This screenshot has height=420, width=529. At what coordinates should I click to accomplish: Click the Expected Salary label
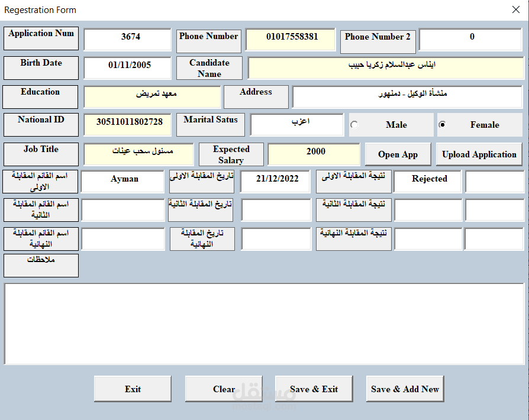pyautogui.click(x=231, y=154)
